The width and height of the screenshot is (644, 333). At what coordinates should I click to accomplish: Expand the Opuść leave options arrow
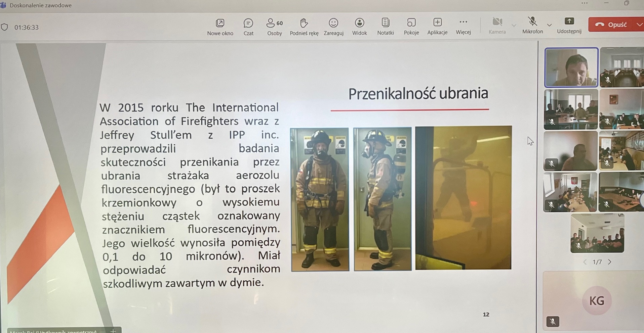(639, 25)
